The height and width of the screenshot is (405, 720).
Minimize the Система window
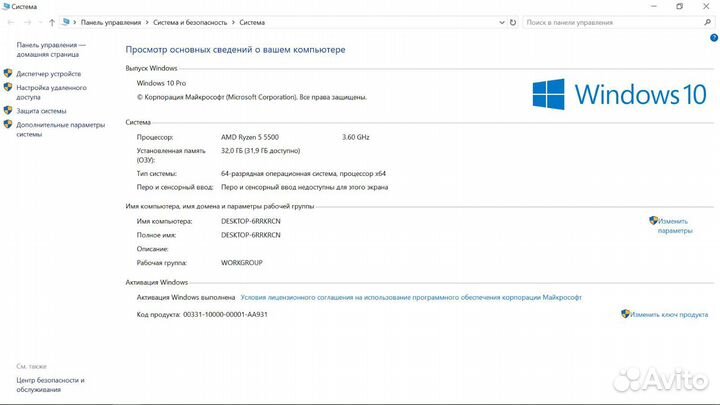point(654,6)
